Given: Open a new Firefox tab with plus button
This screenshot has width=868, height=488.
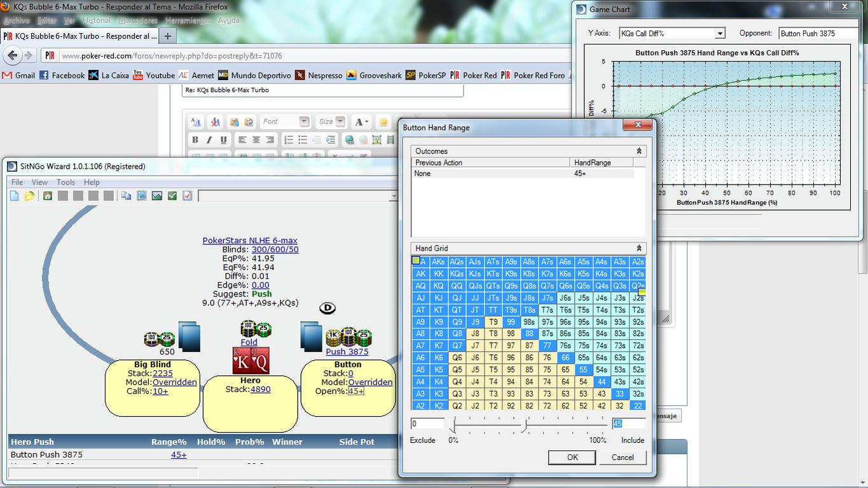Looking at the screenshot, I should coord(167,36).
